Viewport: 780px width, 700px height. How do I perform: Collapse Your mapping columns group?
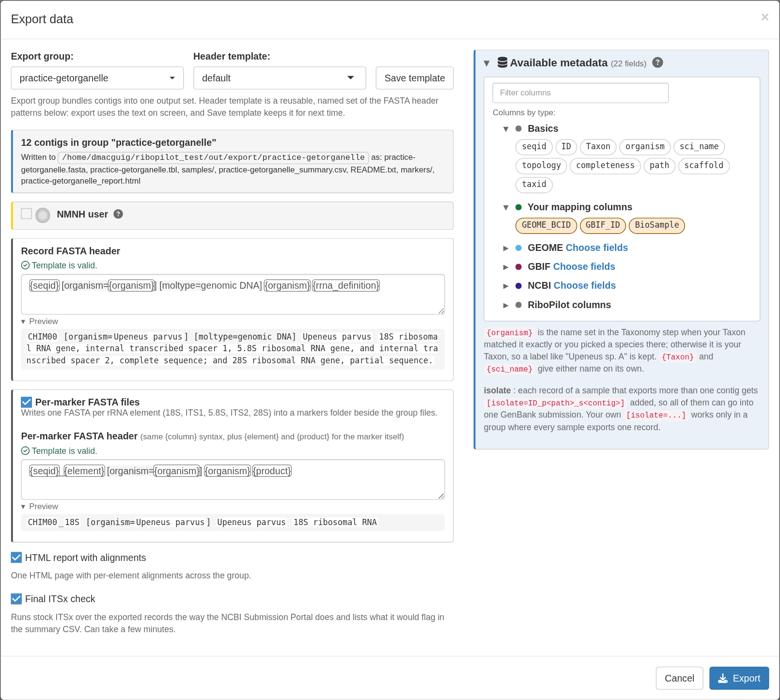[x=506, y=207]
